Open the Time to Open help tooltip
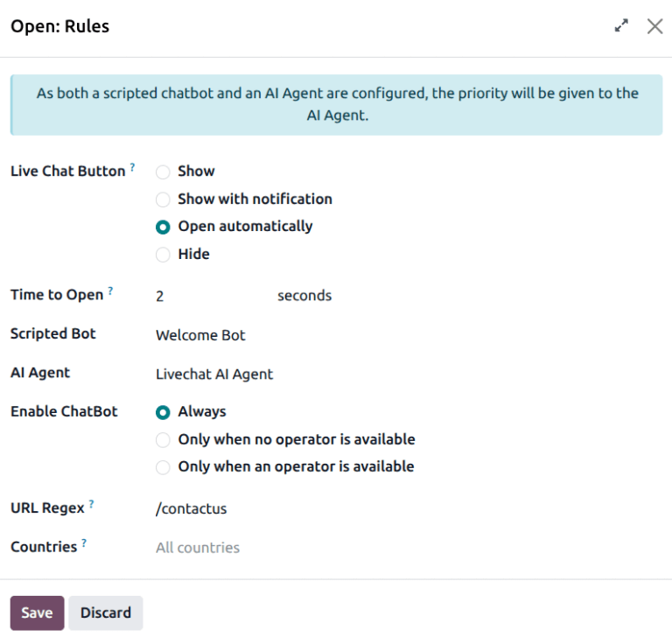The width and height of the screenshot is (672, 644). point(110,290)
